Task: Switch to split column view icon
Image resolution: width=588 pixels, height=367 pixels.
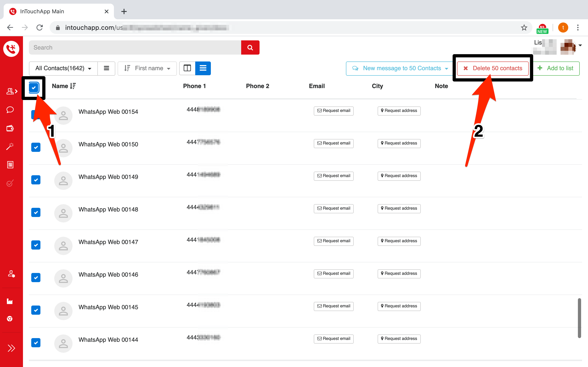Action: (187, 68)
